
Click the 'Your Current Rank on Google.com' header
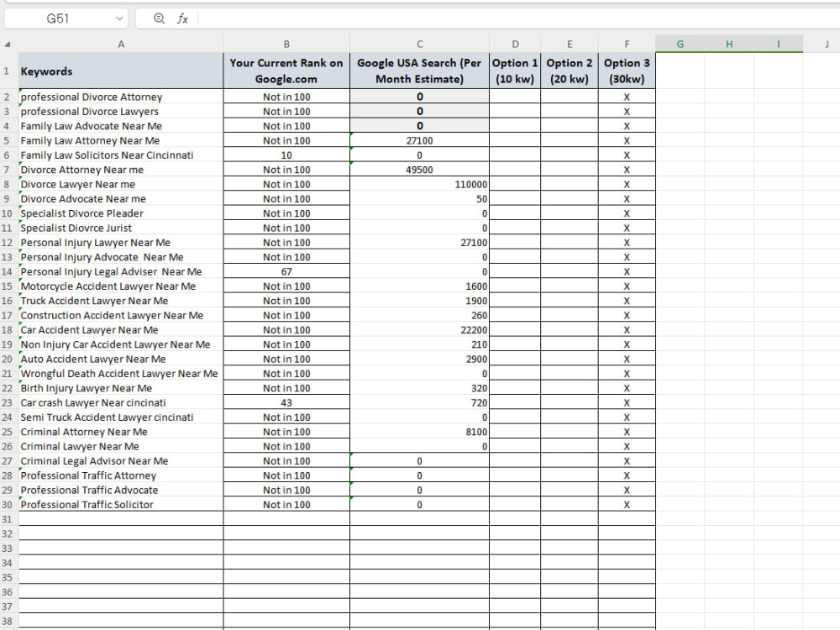tap(286, 71)
